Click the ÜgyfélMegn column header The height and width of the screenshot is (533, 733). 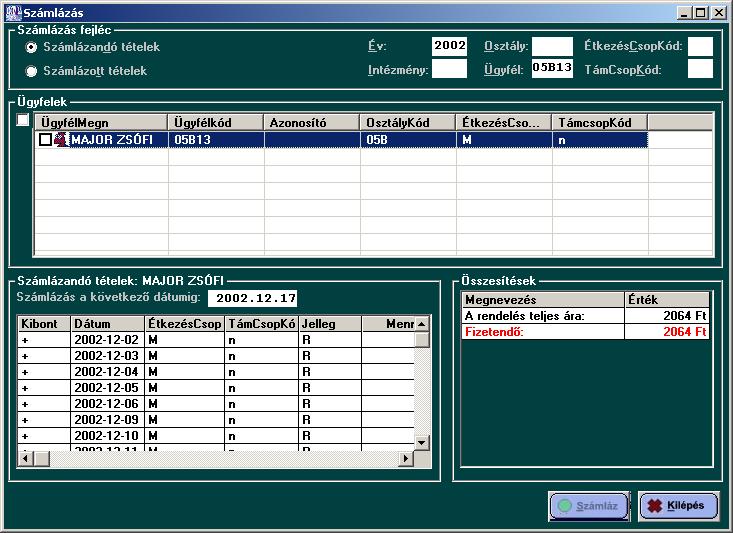click(x=101, y=122)
